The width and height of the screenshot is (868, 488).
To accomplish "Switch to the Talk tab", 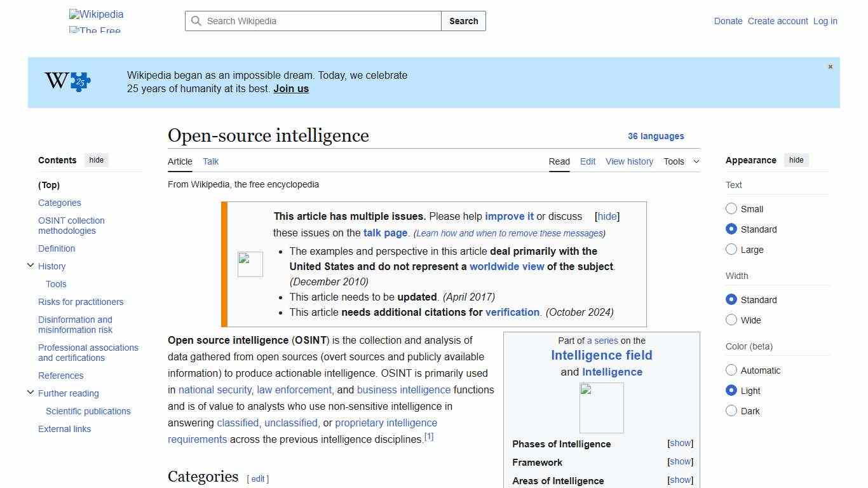I will (210, 161).
